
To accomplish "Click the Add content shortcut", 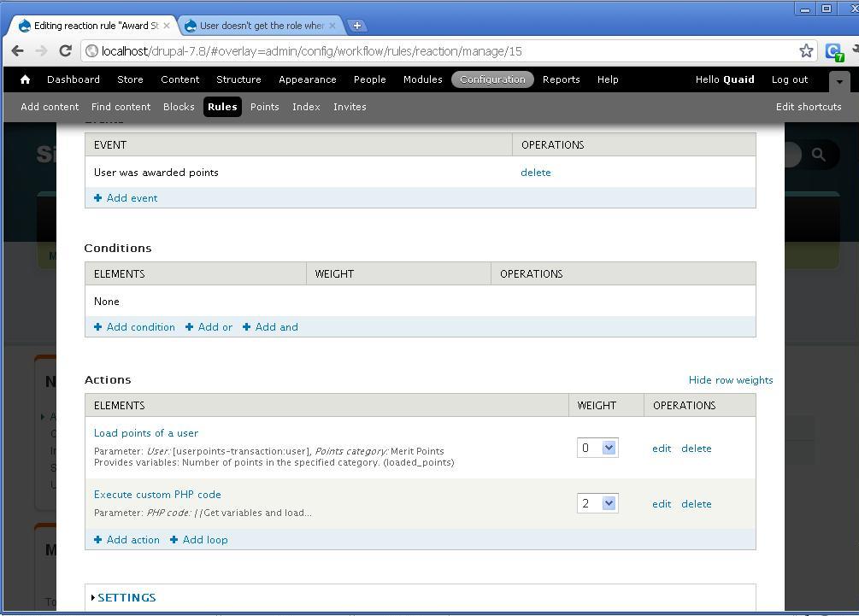I will pyautogui.click(x=50, y=107).
